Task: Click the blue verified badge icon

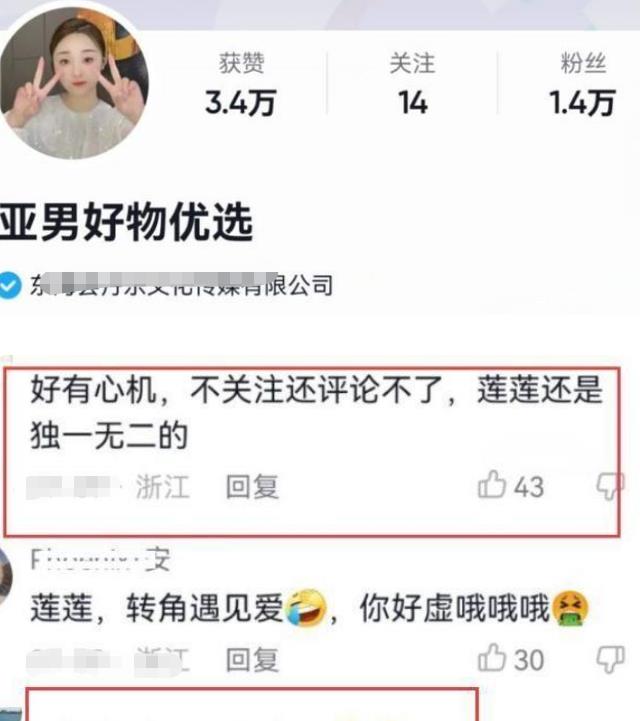Action: pos(10,285)
